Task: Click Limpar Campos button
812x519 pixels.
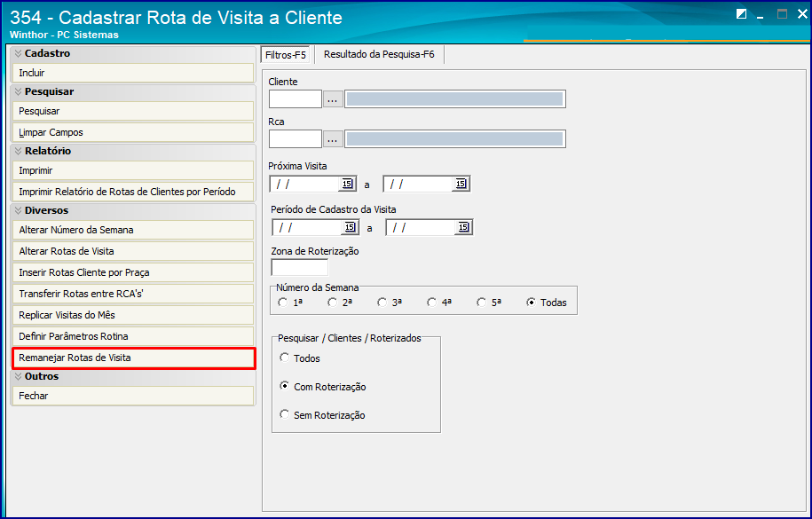Action: click(133, 132)
